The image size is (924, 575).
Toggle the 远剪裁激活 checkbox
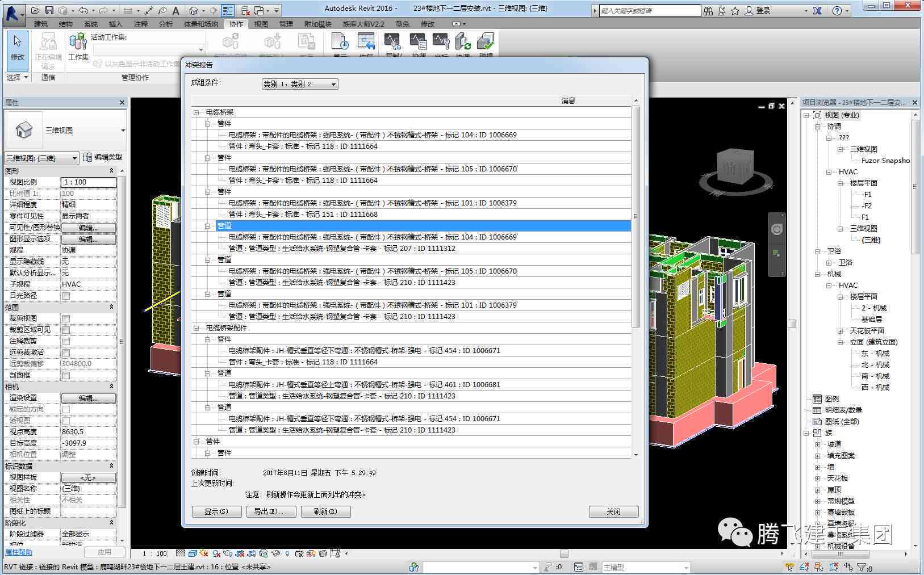click(x=66, y=352)
